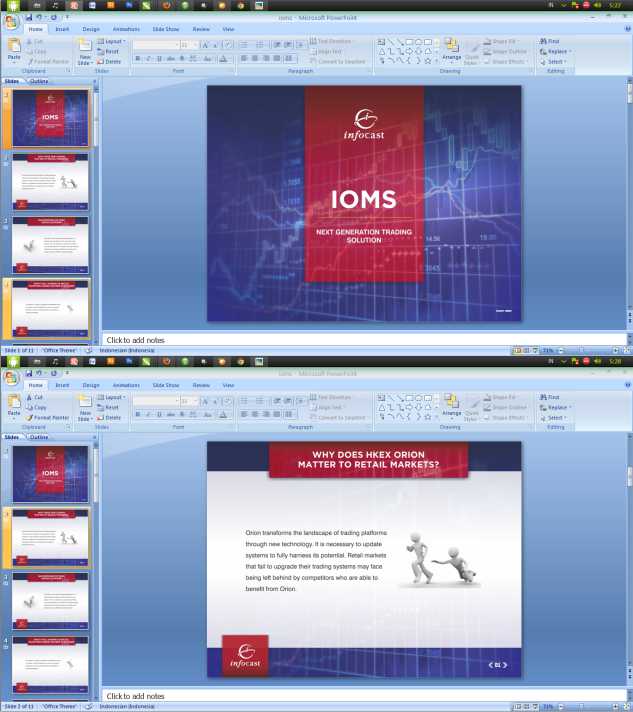Open Clipboard dialog launcher in the IOMS window

click(68, 71)
